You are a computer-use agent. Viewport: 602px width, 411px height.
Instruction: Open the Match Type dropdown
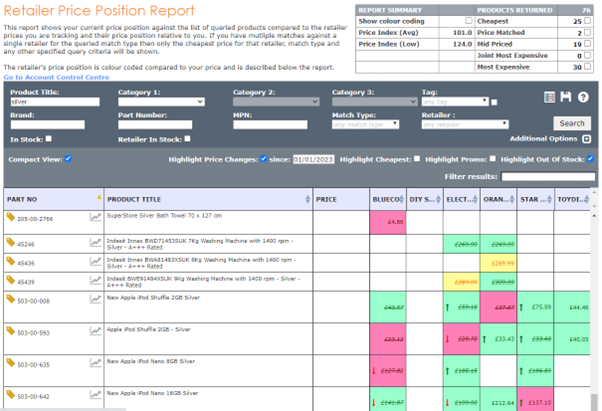coord(366,124)
